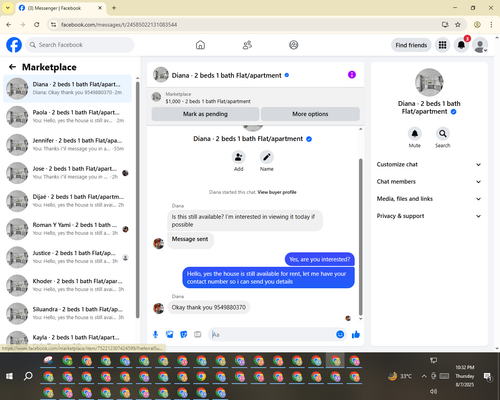Click the Search Facebook field

(x=80, y=45)
